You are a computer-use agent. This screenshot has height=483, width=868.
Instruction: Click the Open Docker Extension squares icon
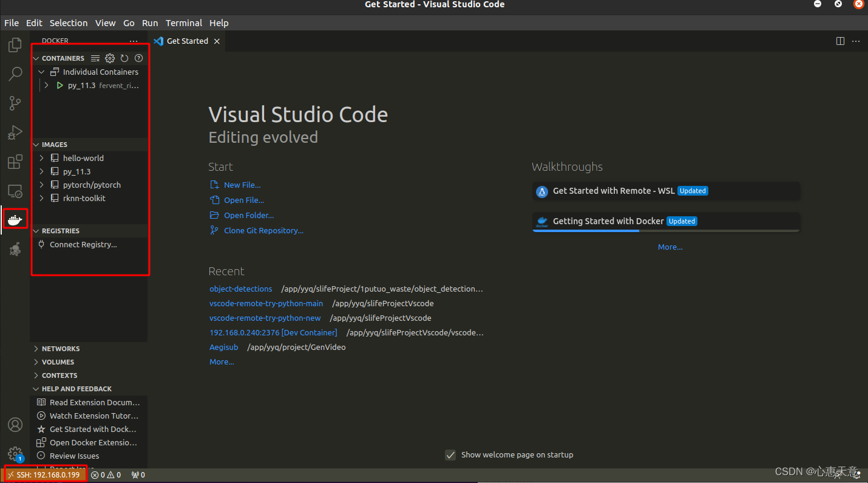coord(41,442)
